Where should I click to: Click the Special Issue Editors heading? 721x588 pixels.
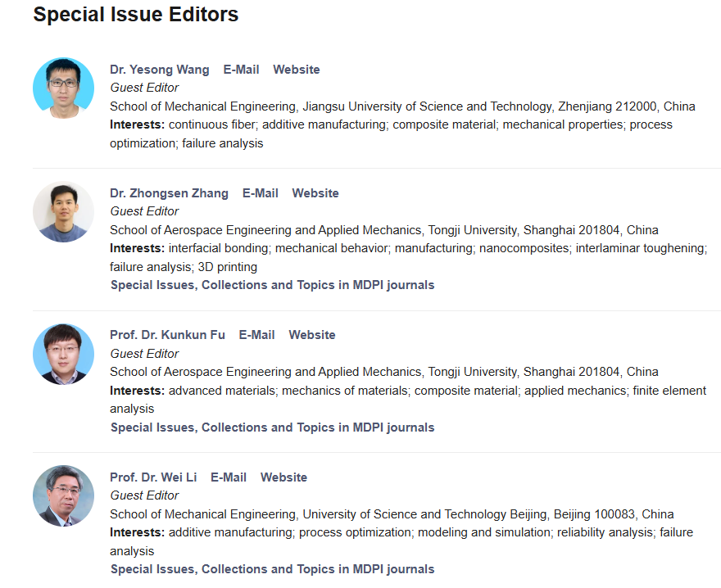pyautogui.click(x=136, y=15)
